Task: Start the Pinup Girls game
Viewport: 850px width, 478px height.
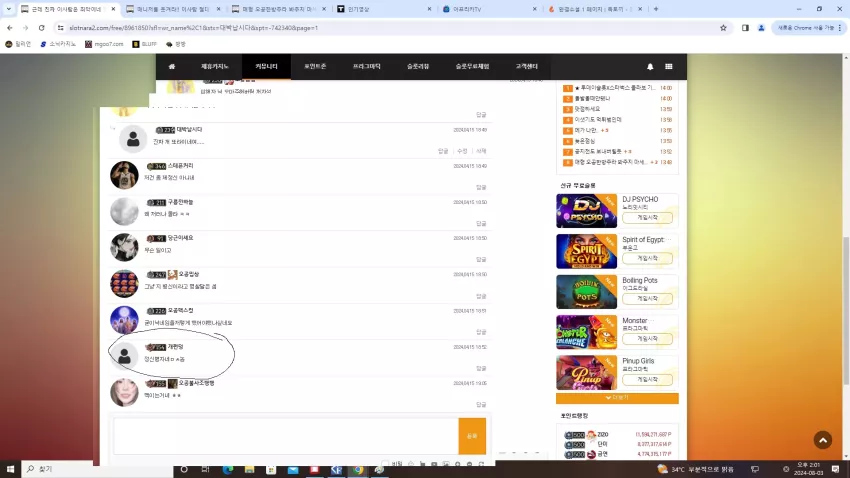Action: pos(647,379)
